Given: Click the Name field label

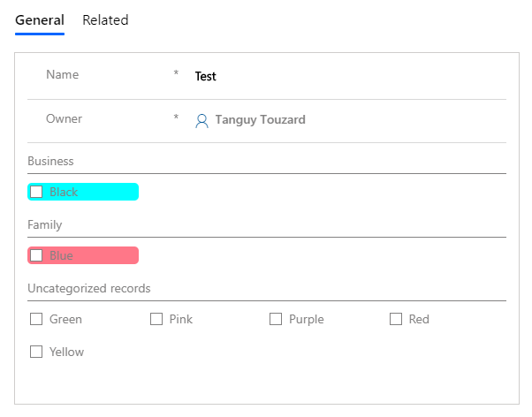Looking at the screenshot, I should pyautogui.click(x=62, y=75).
